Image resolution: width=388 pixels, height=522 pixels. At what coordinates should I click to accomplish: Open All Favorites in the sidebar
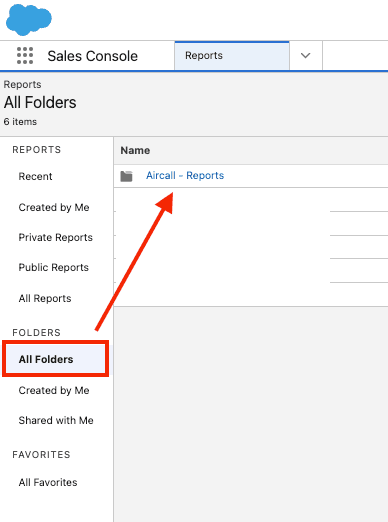pyautogui.click(x=48, y=482)
